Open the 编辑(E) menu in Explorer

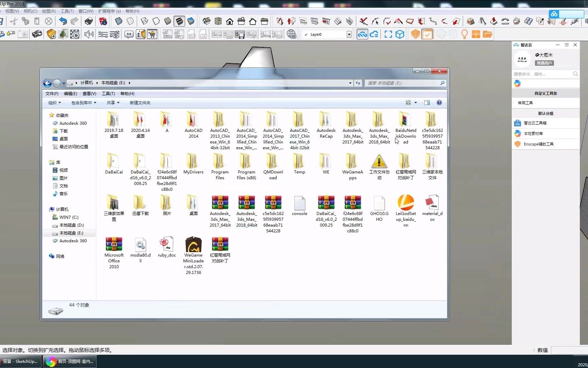point(70,93)
